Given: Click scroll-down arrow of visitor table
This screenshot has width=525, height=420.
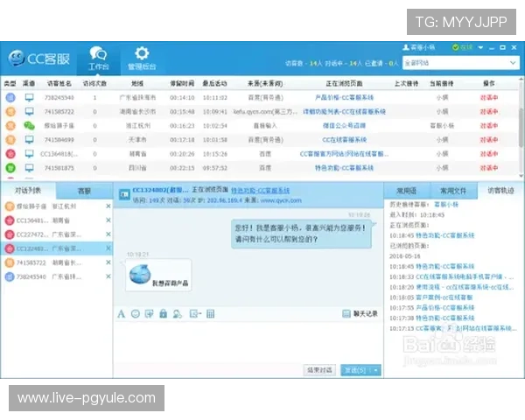Looking at the screenshot, I should pos(521,176).
